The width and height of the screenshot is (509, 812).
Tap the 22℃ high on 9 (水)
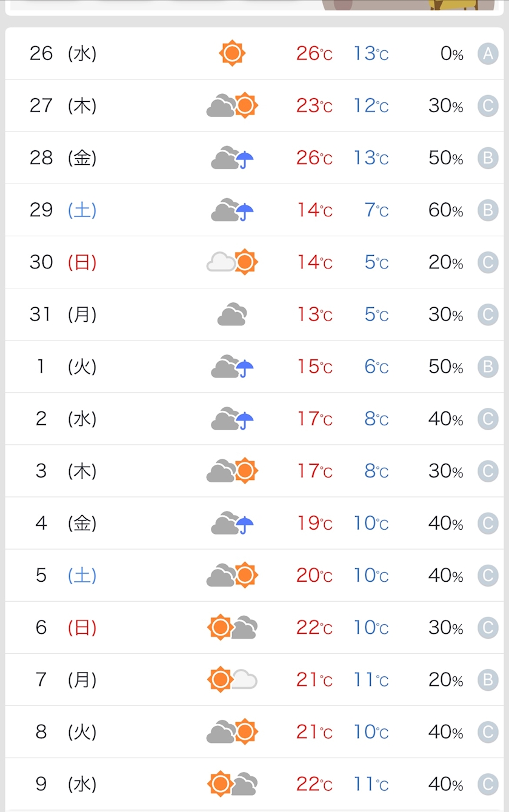click(314, 784)
